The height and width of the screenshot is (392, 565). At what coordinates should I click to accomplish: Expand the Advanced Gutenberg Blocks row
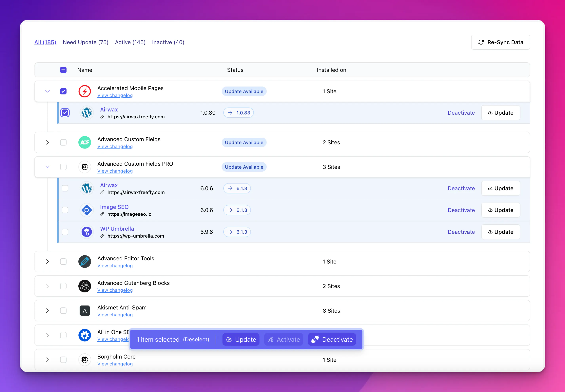click(x=47, y=286)
